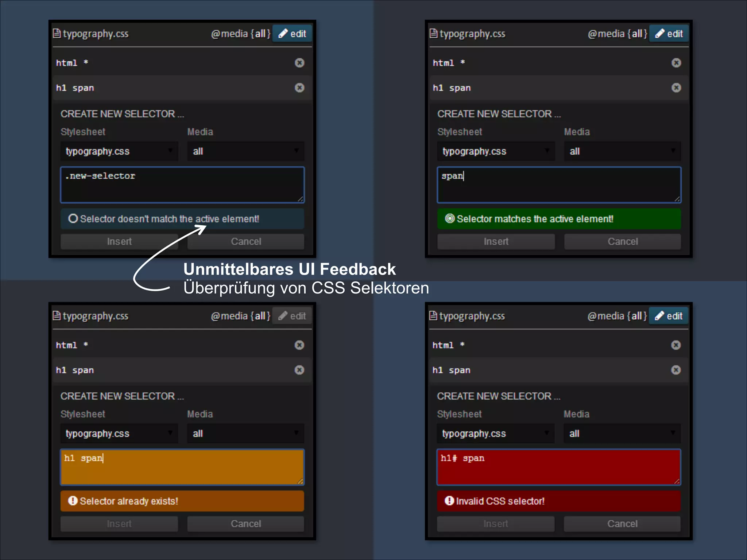Select html * row in top-right panel
This screenshot has width=747, height=560.
coord(559,63)
